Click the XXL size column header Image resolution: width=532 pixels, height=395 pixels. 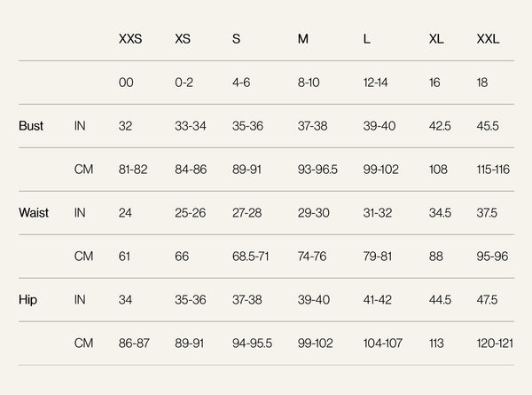pos(488,39)
